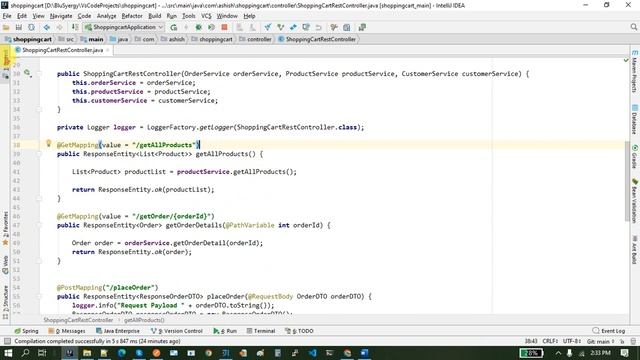Open the Event Log button
The image size is (640, 360).
[x=609, y=331]
